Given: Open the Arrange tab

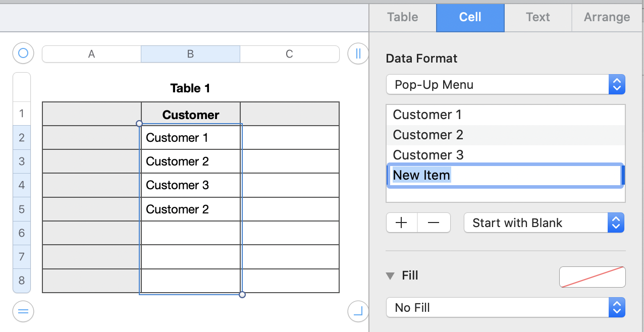Looking at the screenshot, I should point(607,17).
